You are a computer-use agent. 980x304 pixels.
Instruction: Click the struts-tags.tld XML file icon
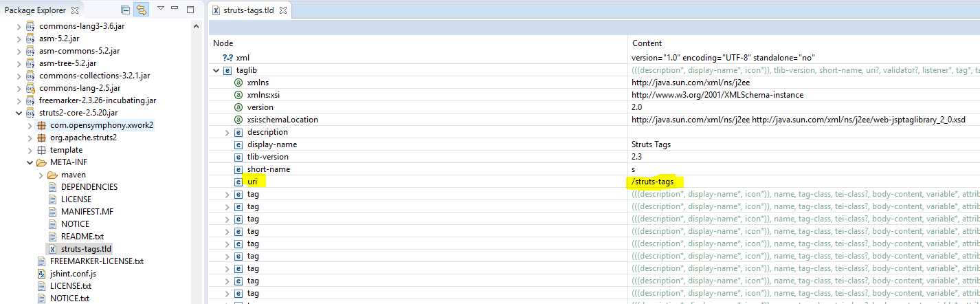(52, 249)
